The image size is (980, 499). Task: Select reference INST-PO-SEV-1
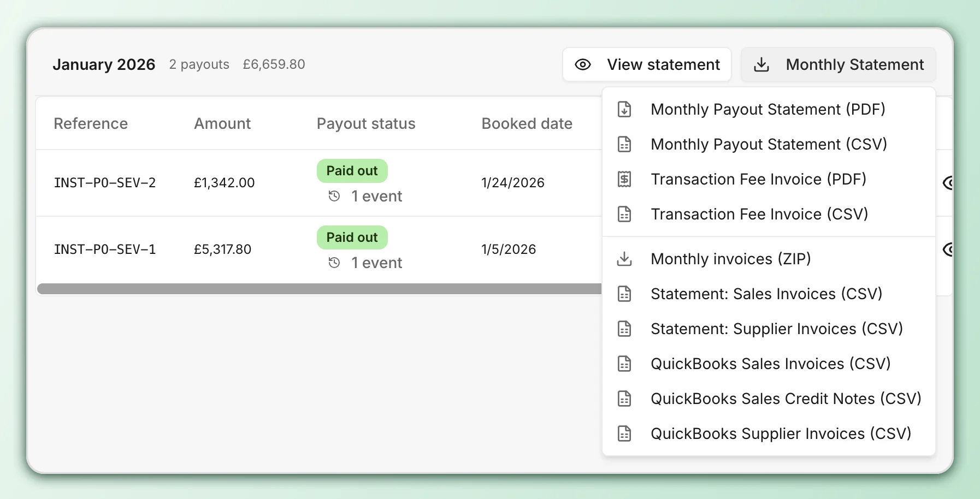pyautogui.click(x=105, y=249)
